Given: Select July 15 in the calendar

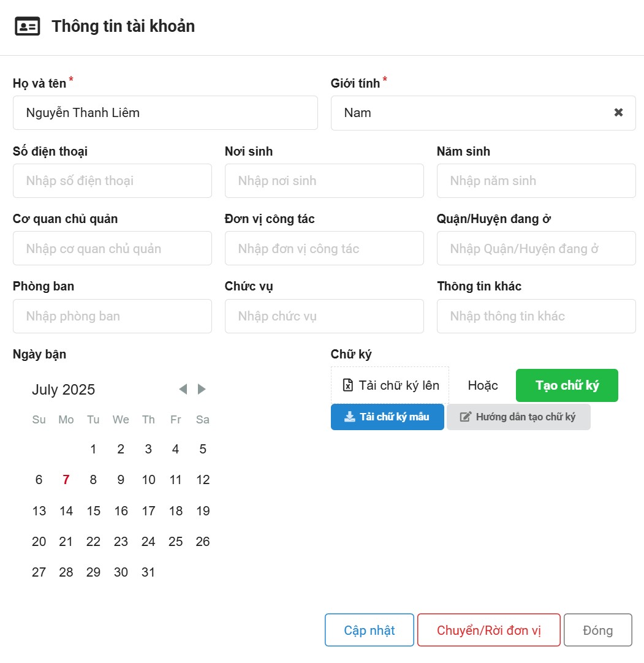Looking at the screenshot, I should [93, 511].
